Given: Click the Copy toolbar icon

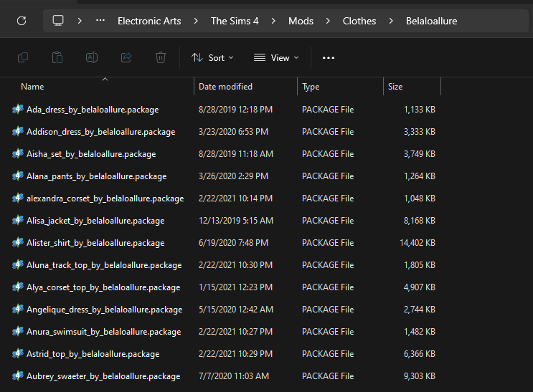Looking at the screenshot, I should (23, 57).
